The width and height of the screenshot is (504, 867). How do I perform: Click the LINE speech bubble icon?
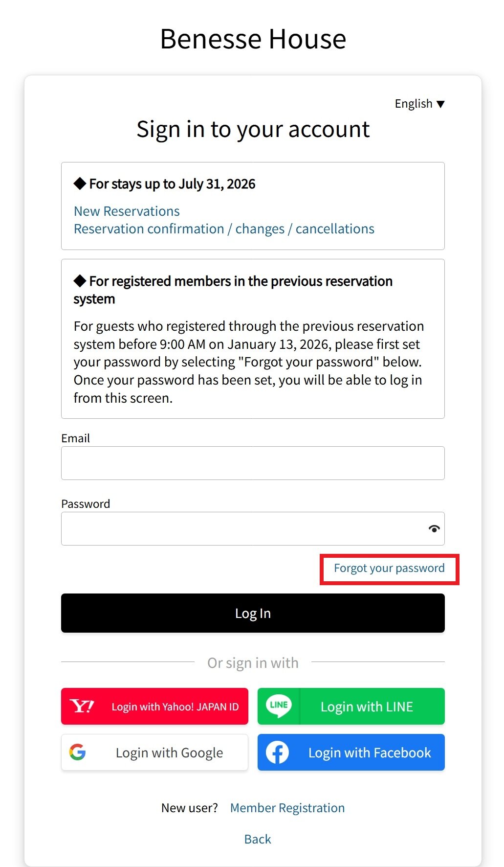click(279, 706)
